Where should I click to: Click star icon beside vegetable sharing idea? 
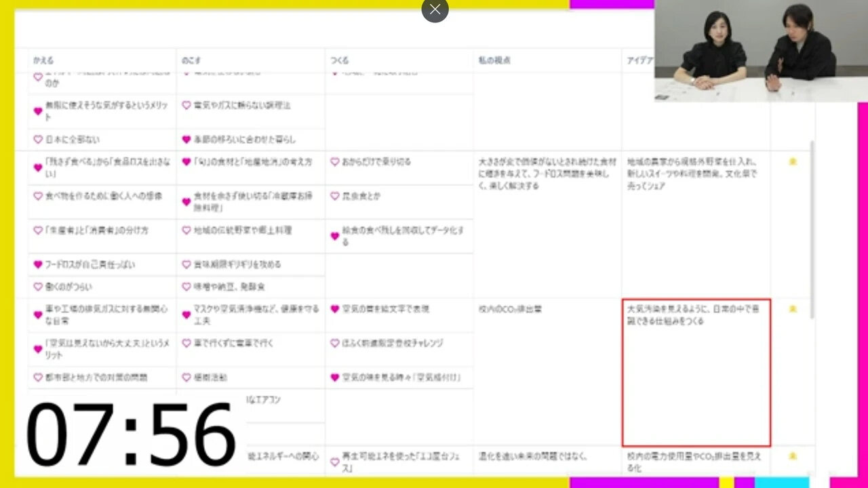pos(792,162)
